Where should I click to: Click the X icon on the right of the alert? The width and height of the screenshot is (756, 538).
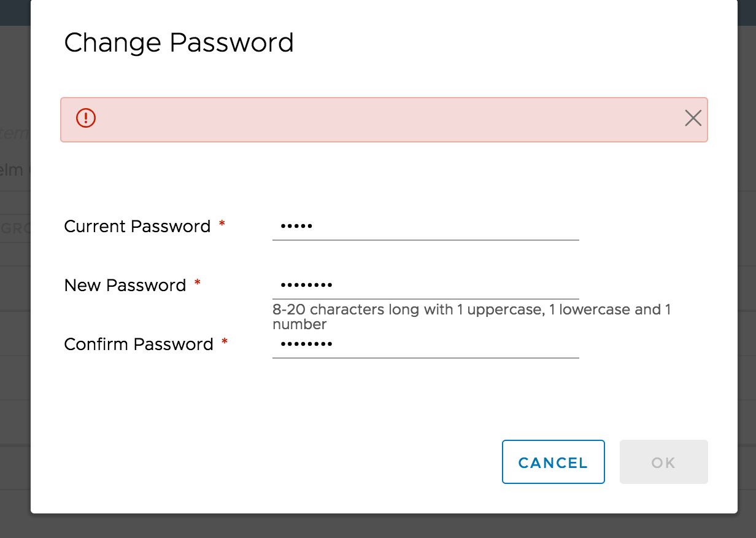point(693,118)
